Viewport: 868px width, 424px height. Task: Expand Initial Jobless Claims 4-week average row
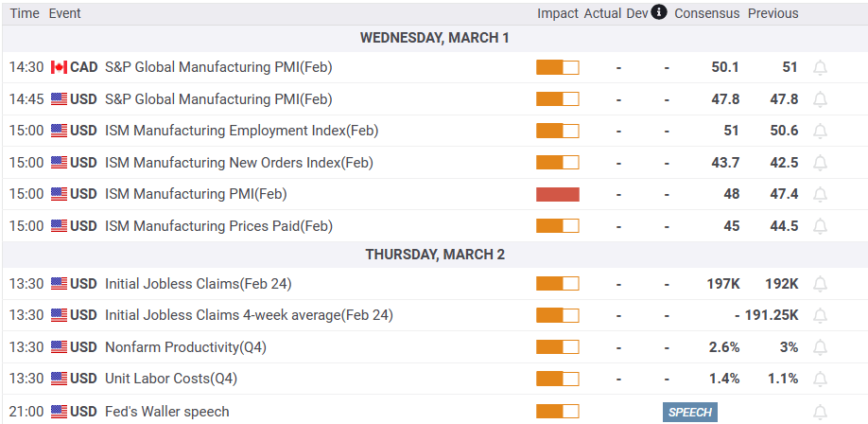pos(248,315)
